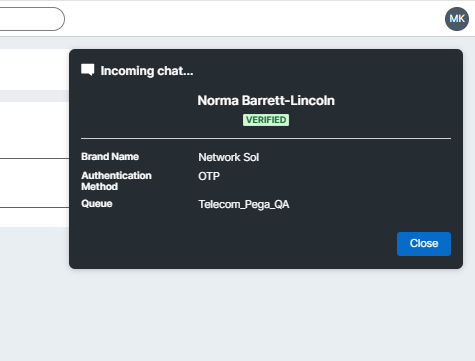Select the Network Sol brand value
Screen dimensions: 475x361
(x=229, y=157)
